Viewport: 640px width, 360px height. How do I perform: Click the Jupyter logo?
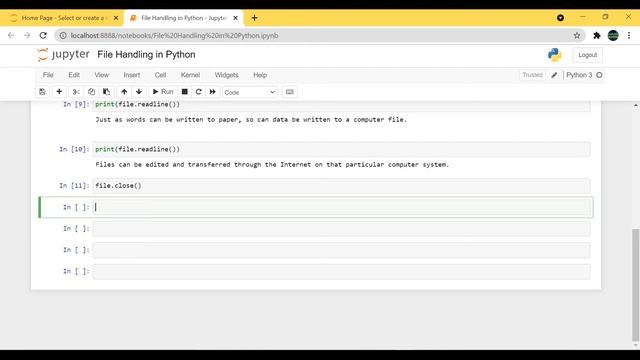click(63, 55)
